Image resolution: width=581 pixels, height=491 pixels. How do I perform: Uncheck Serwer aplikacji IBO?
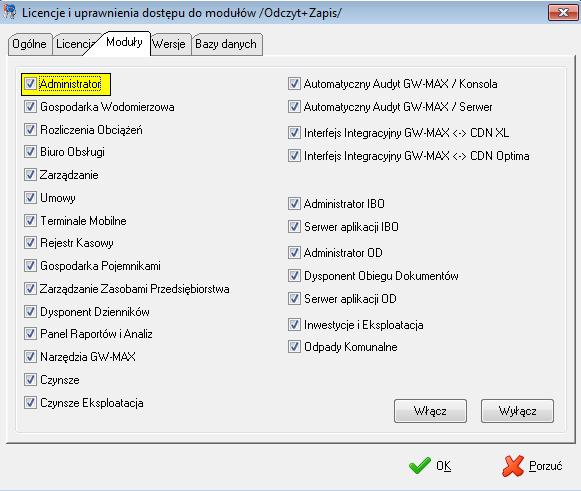[x=294, y=226]
